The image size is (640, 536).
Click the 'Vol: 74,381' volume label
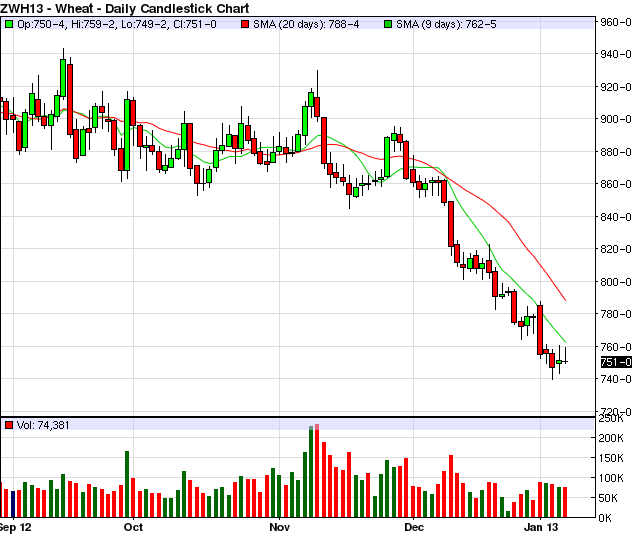tap(43, 425)
